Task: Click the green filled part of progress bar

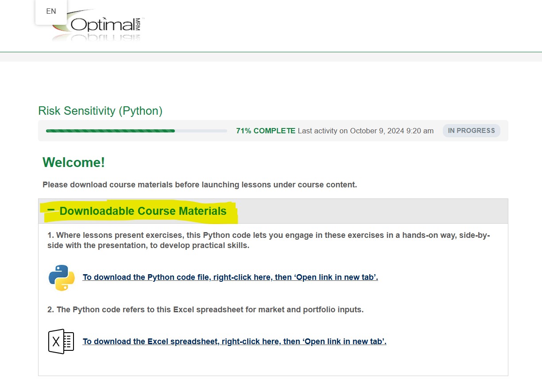Action: 110,131
